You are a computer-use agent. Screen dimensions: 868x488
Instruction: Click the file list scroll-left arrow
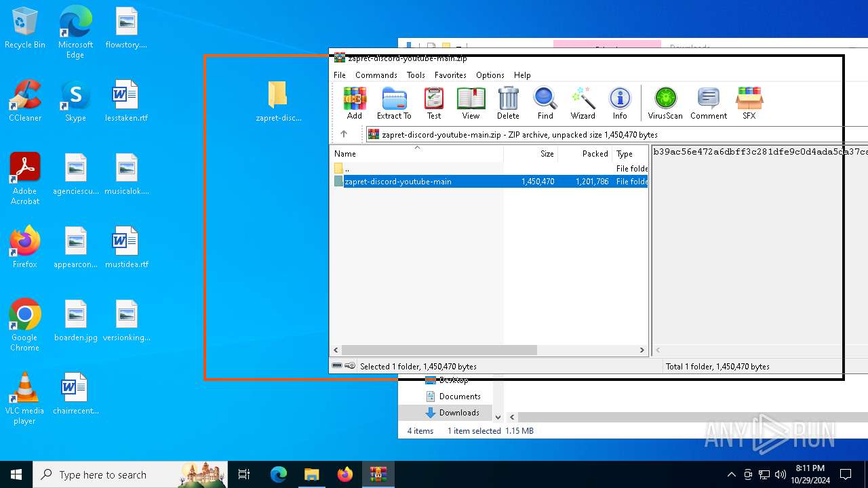(337, 350)
